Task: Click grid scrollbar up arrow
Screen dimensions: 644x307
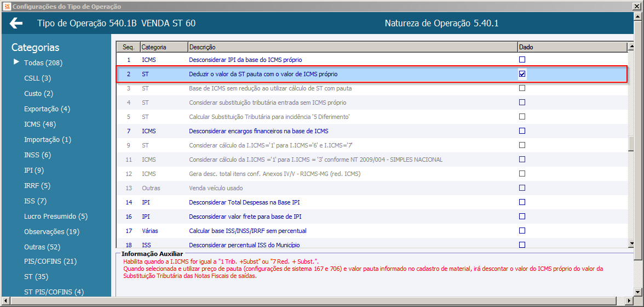Action: (631, 47)
